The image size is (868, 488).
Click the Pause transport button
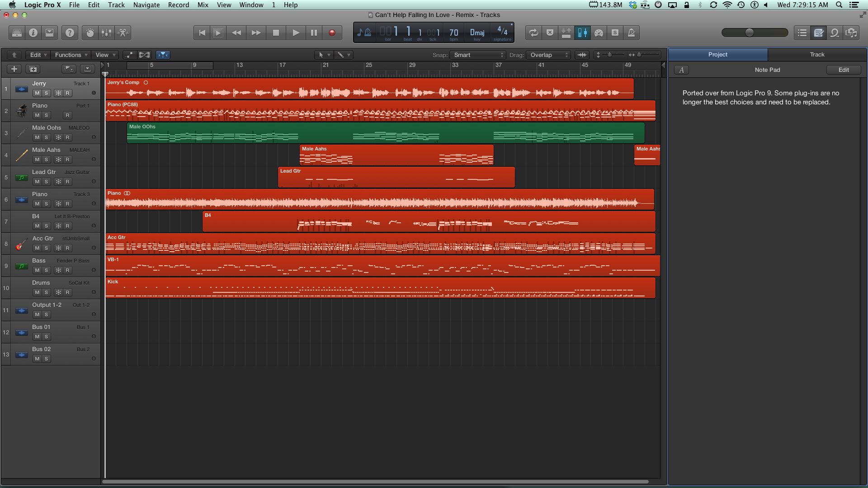314,33
